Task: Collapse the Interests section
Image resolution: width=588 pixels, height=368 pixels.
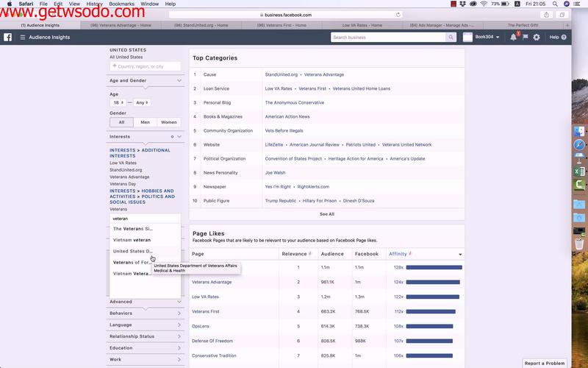Action: pyautogui.click(x=179, y=137)
